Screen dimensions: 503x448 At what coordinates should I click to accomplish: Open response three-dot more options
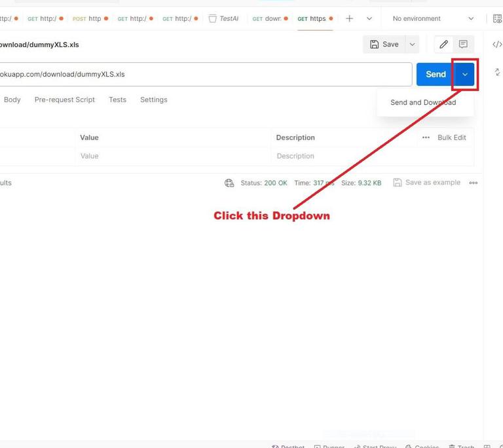coord(473,183)
